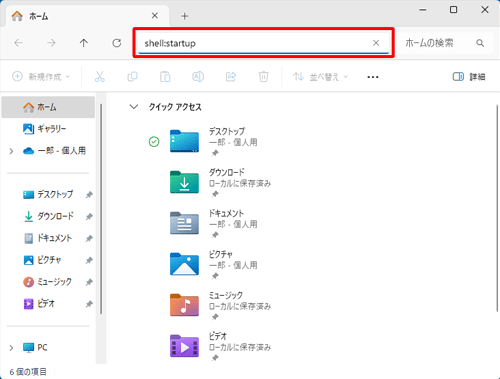The height and width of the screenshot is (379, 500).
Task: Clear the address bar with the X
Action: point(376,43)
